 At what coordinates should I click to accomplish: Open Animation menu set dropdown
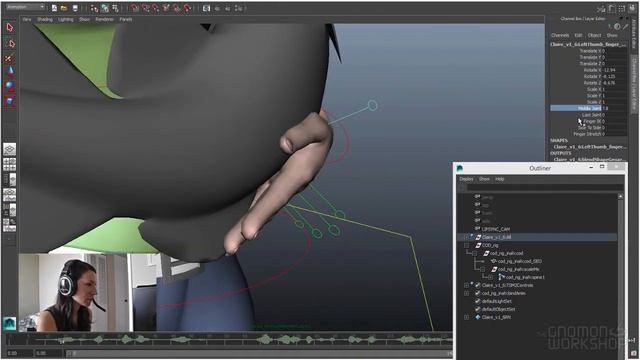[x=24, y=7]
